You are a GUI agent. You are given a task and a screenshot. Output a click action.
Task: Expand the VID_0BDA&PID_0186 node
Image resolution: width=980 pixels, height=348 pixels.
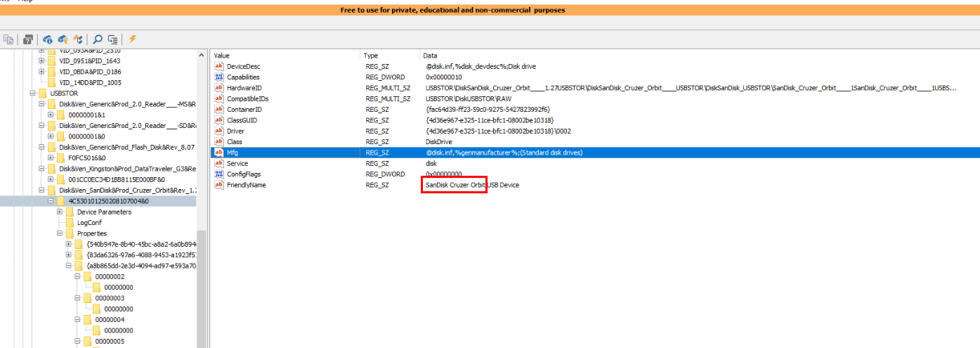tap(41, 72)
